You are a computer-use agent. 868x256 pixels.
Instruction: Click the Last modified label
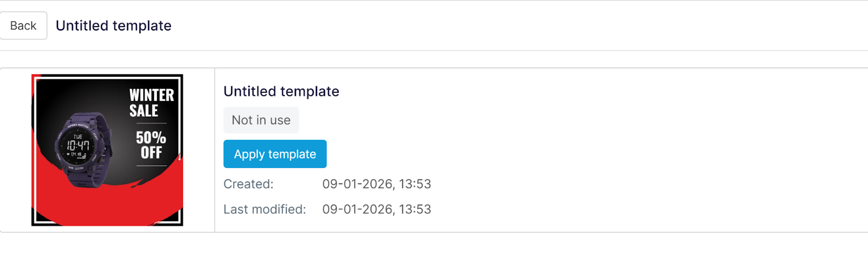click(265, 209)
